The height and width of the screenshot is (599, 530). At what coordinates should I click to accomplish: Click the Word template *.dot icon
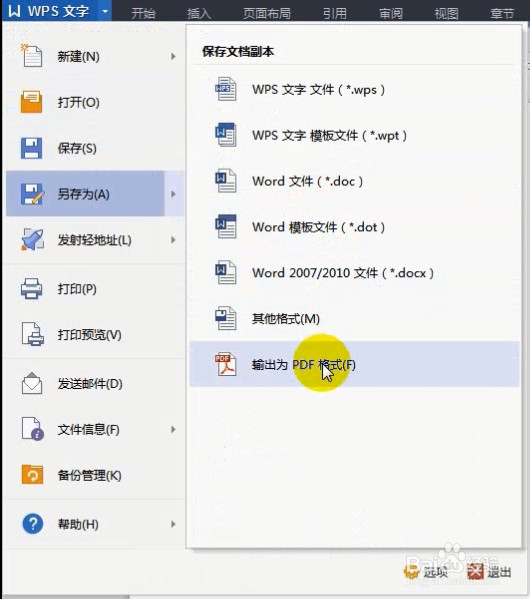coord(225,226)
